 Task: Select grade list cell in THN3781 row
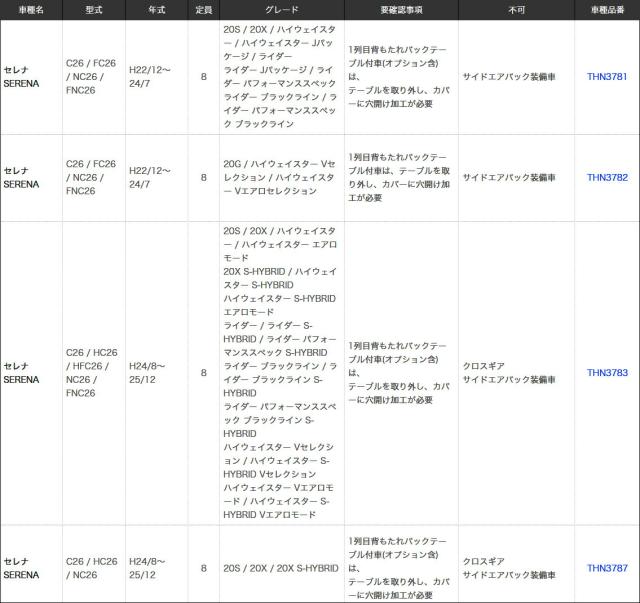point(280,77)
